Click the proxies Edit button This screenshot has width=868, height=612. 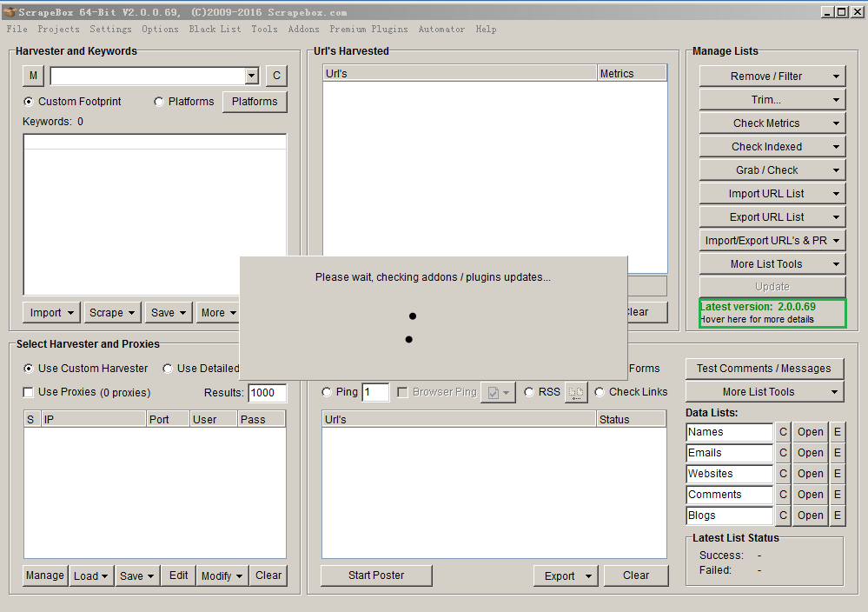pyautogui.click(x=178, y=575)
